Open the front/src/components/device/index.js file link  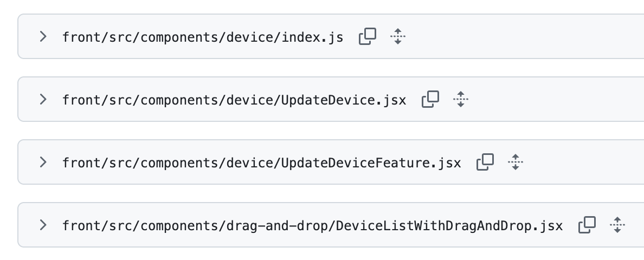[x=203, y=37]
